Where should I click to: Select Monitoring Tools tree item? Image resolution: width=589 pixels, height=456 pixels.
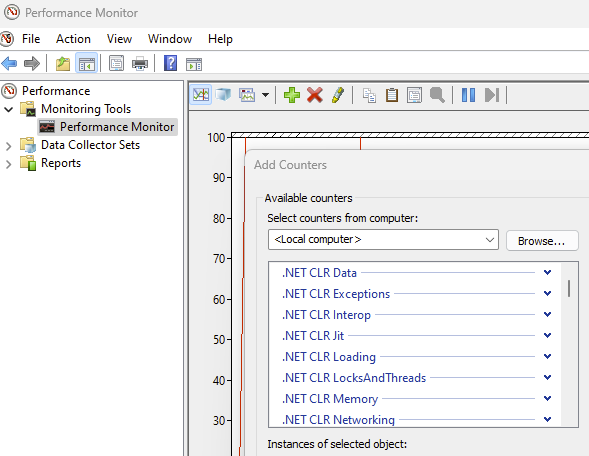[86, 109]
